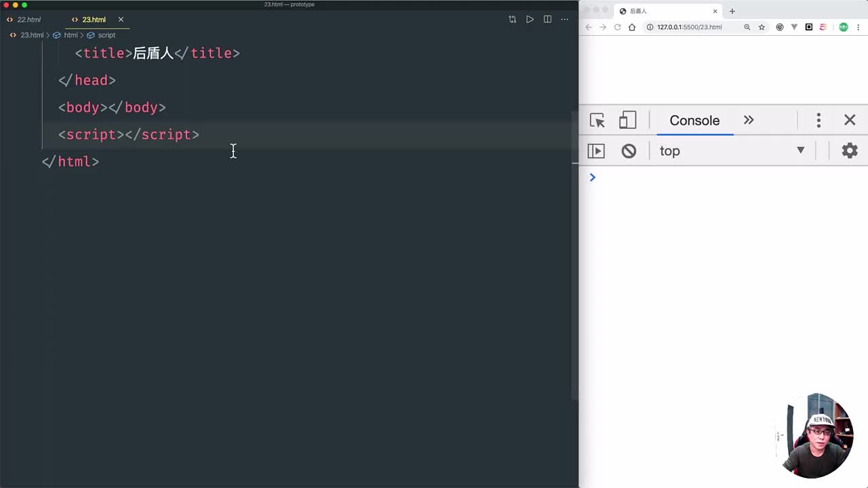Open the Vue devtools extension icon
Image resolution: width=868 pixels, height=488 pixels.
[x=794, y=27]
